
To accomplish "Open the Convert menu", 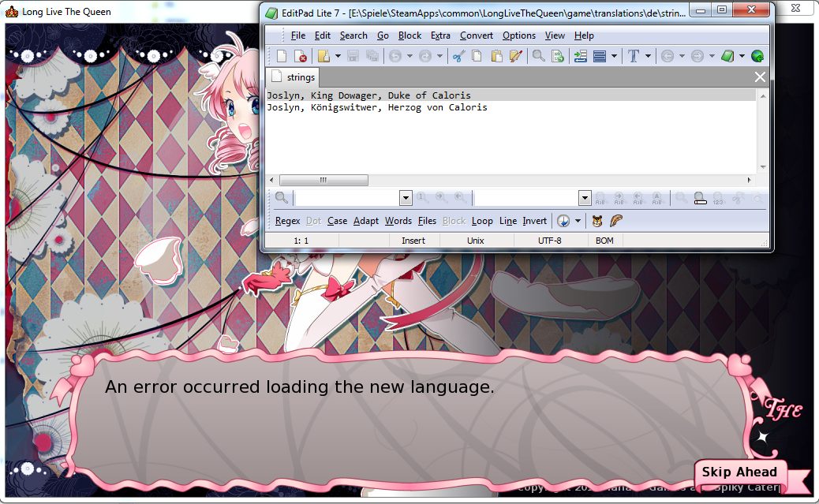I will click(x=477, y=35).
